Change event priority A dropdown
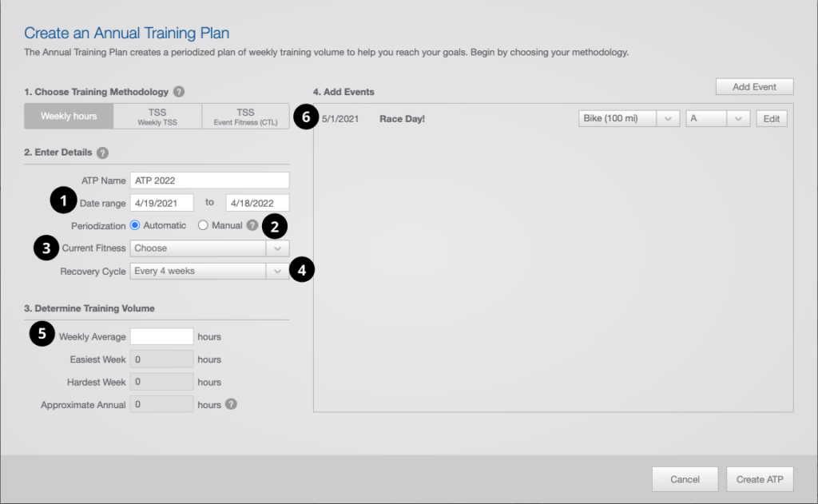Image resolution: width=818 pixels, height=504 pixels. coord(717,118)
